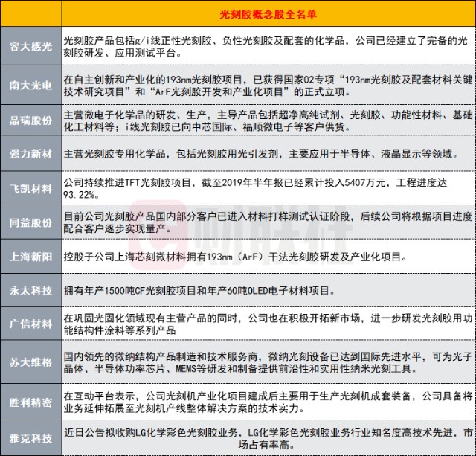This screenshot has width=476, height=456.
Task: Click the 上海新阳 company label
Action: [x=30, y=257]
